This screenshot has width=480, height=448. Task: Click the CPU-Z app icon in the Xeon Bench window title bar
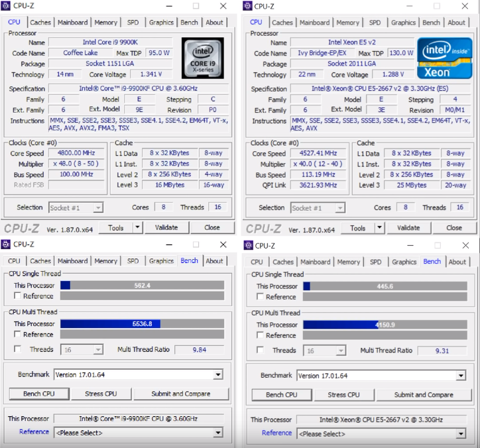point(248,245)
